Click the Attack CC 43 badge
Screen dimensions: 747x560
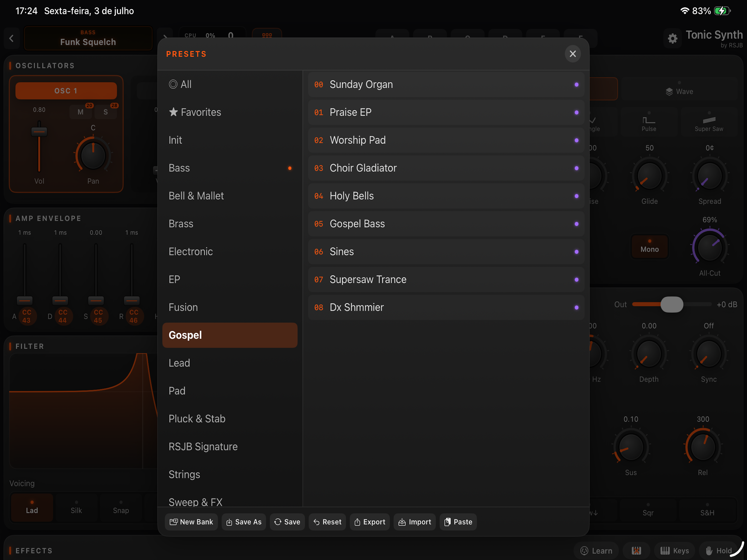[x=27, y=316]
